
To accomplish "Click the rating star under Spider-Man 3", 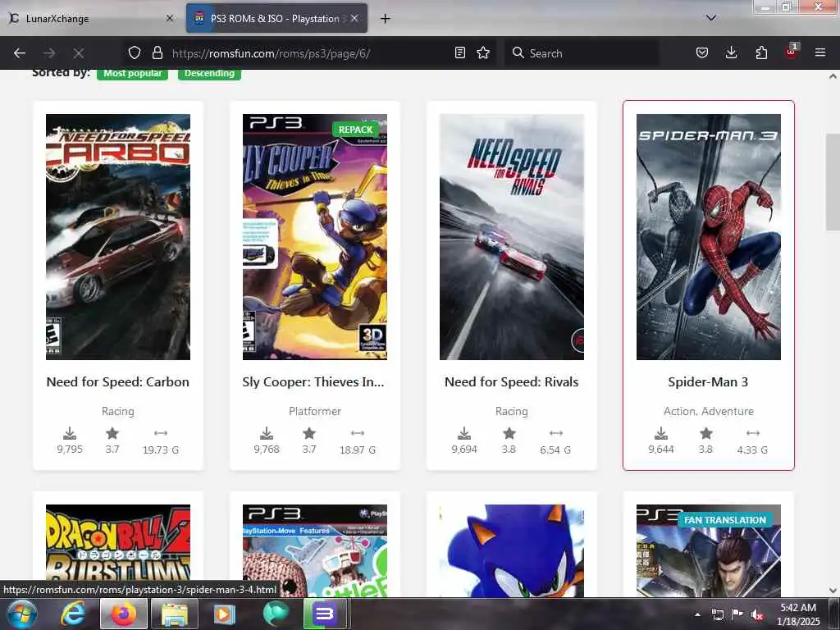I will pos(706,433).
